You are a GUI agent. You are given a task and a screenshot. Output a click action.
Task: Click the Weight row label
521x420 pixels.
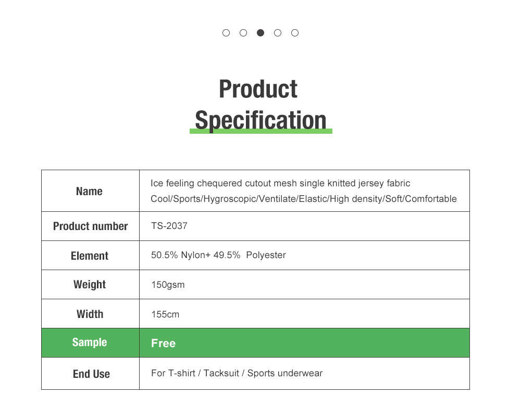(x=90, y=285)
